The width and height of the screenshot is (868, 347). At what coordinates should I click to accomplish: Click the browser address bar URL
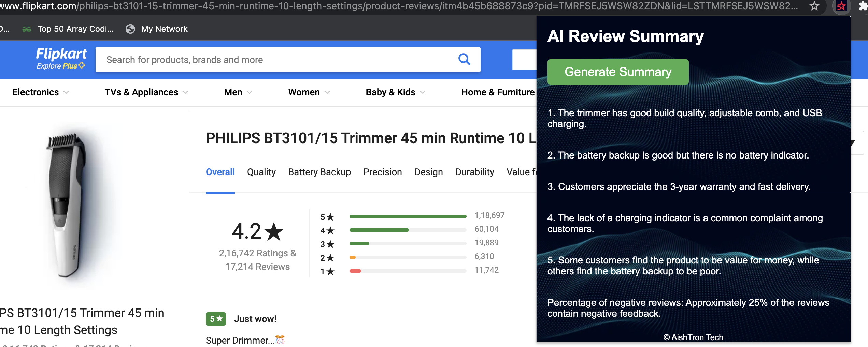(399, 6)
